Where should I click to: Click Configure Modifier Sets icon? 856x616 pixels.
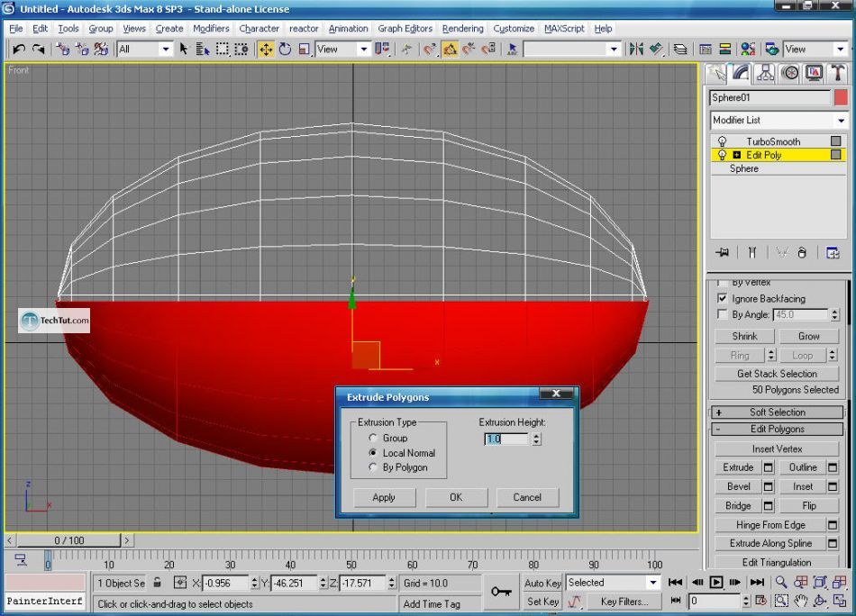(x=833, y=253)
